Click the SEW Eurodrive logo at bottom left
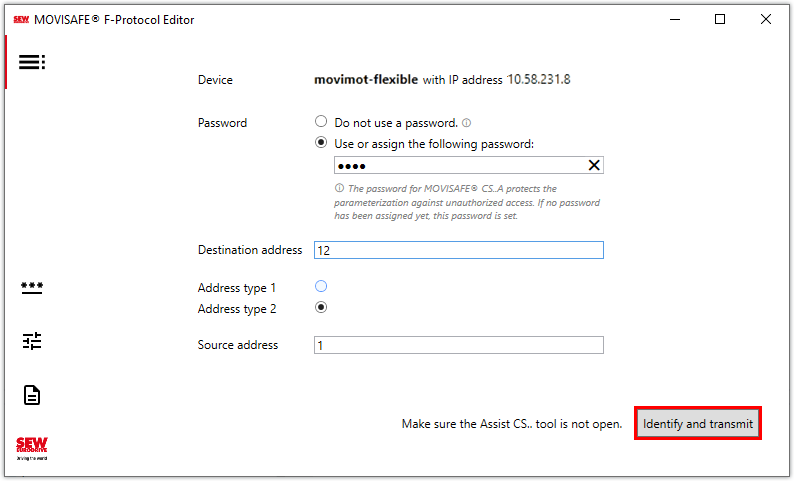The image size is (794, 481). [32, 447]
